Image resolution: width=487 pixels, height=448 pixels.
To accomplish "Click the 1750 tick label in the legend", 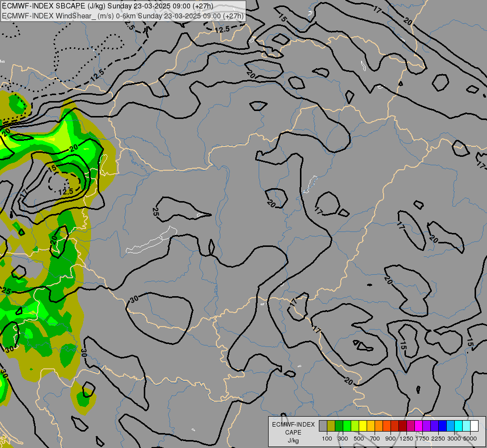I will point(422,439).
